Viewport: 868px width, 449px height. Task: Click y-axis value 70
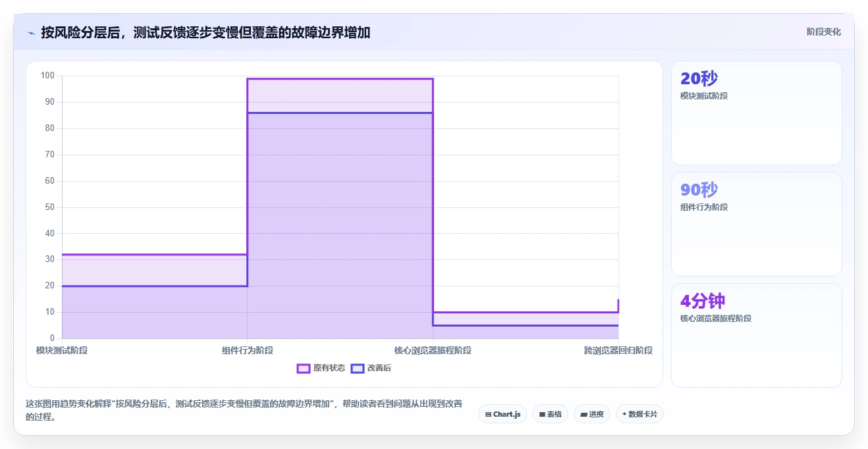[50, 155]
